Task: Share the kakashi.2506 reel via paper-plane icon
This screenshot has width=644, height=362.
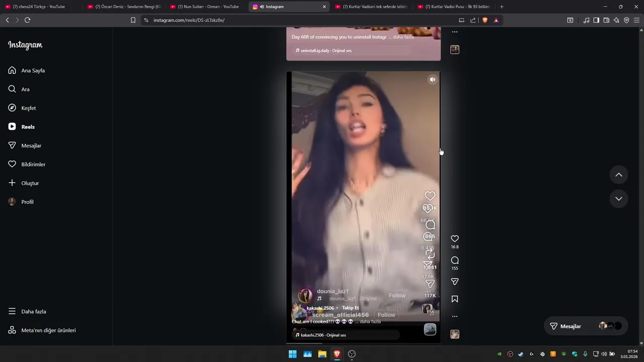Action: tap(455, 282)
